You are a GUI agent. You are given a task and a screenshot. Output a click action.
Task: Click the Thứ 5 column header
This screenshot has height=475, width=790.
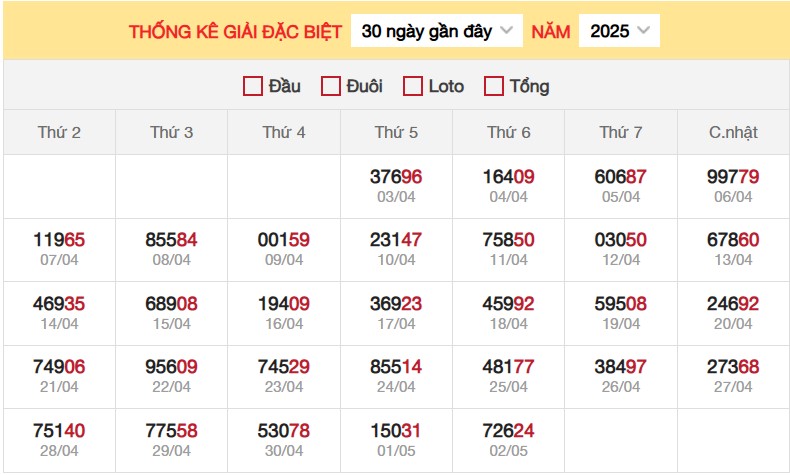pyautogui.click(x=396, y=132)
